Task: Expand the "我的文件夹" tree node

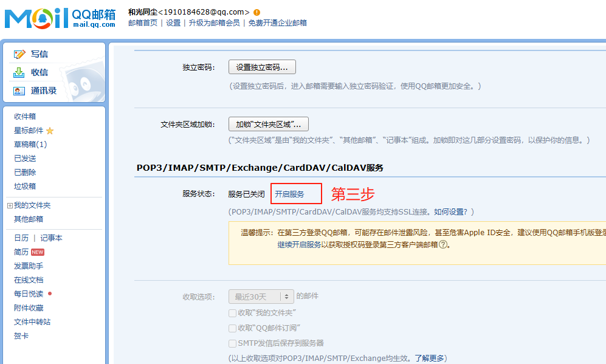Action: pyautogui.click(x=10, y=206)
